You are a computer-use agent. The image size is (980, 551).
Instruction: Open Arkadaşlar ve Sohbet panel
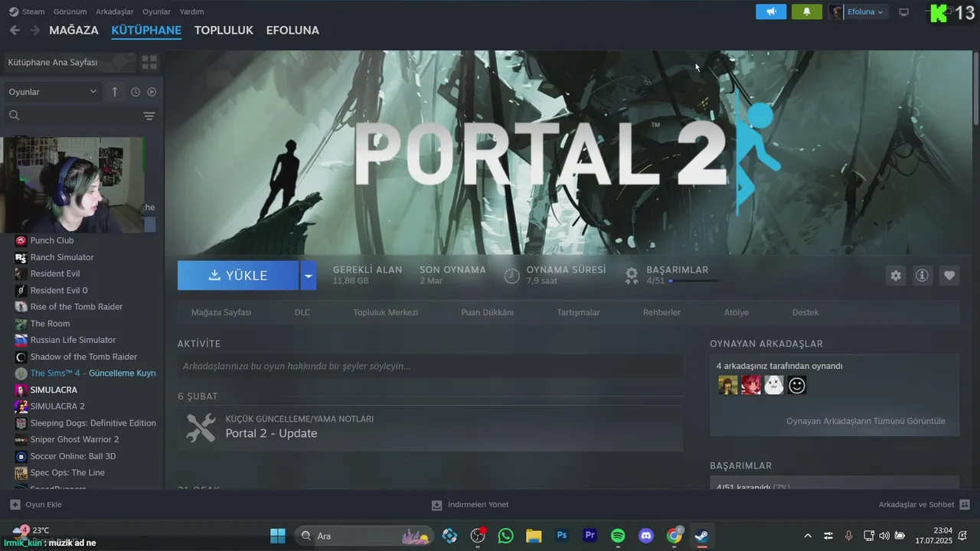924,504
